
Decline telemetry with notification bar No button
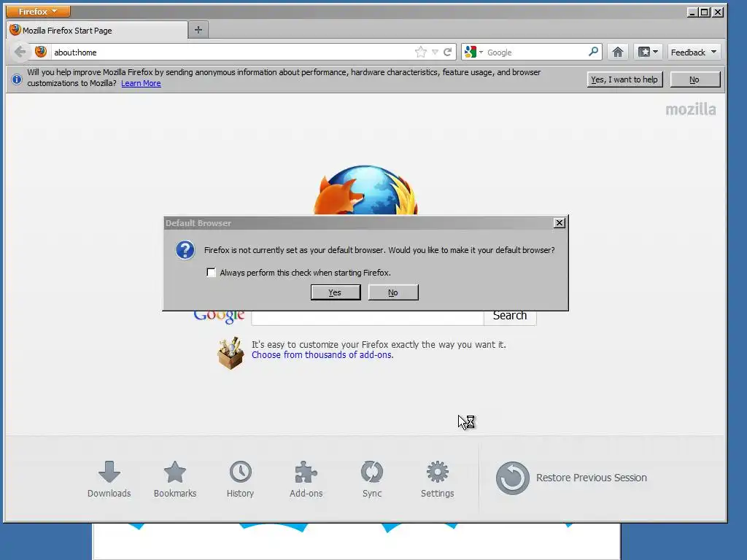tap(694, 79)
